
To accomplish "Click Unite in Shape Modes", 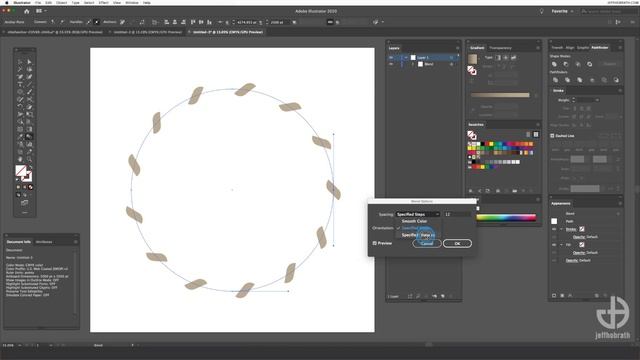I will click(554, 64).
